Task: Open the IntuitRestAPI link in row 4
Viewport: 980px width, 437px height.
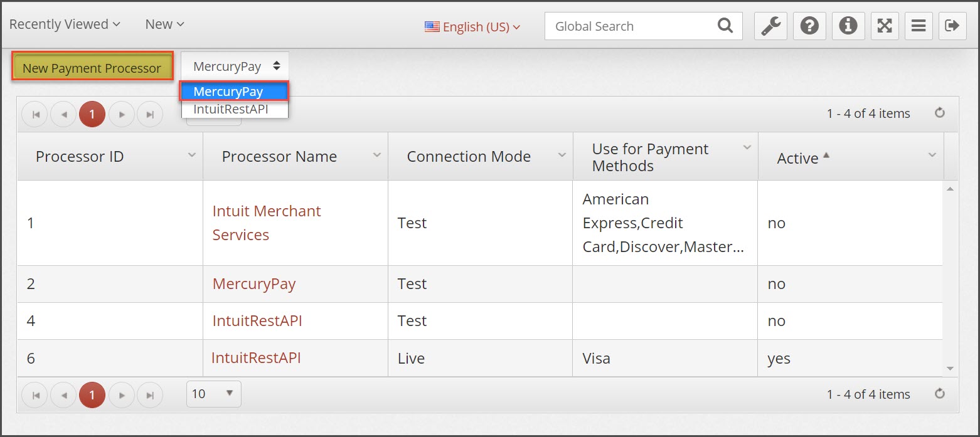Action: [257, 321]
